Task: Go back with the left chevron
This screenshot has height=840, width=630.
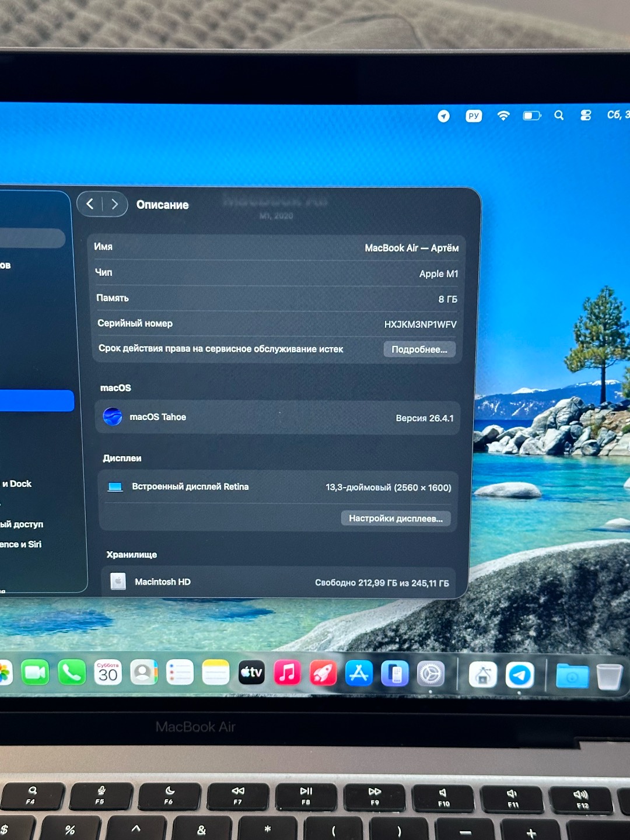Action: [90, 204]
